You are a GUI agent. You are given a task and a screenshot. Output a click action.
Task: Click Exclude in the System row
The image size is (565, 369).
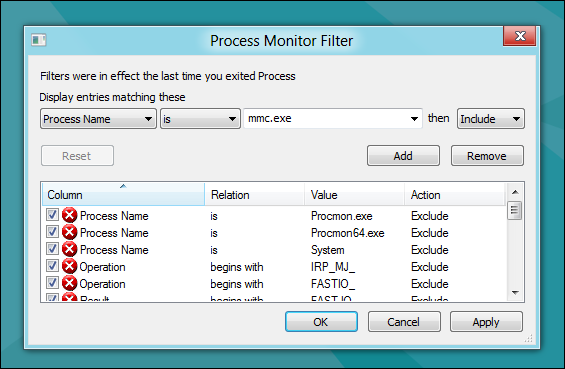coord(430,250)
